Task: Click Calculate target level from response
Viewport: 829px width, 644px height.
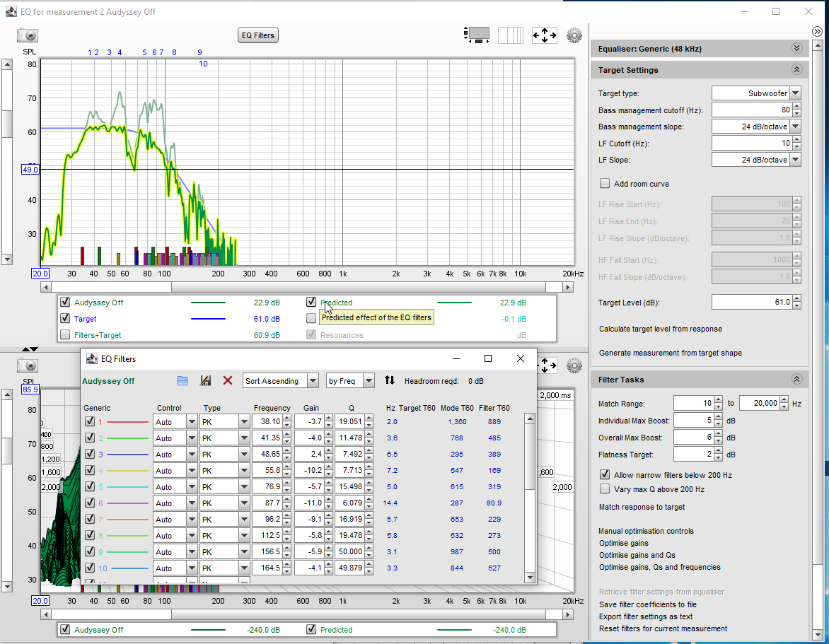Action: pos(661,329)
